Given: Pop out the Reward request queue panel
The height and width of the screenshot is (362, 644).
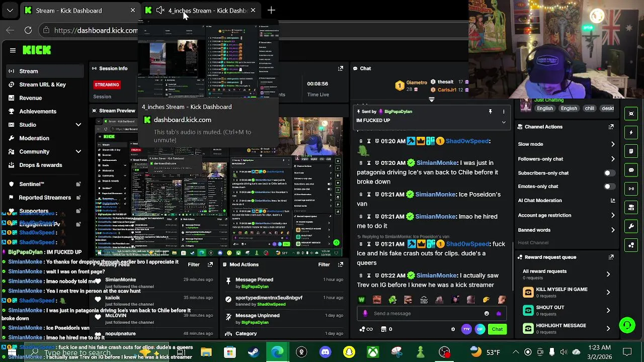Looking at the screenshot, I should [611, 257].
